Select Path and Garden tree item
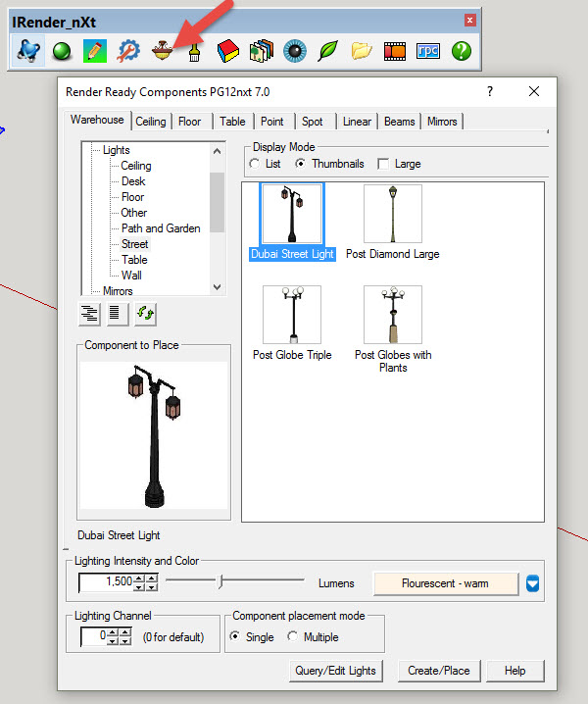Viewport: 588px width, 704px height. coord(161,228)
